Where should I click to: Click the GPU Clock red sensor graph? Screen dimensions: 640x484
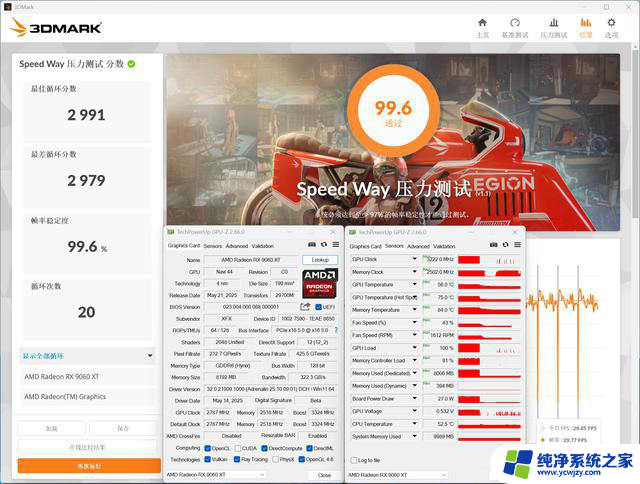click(489, 260)
